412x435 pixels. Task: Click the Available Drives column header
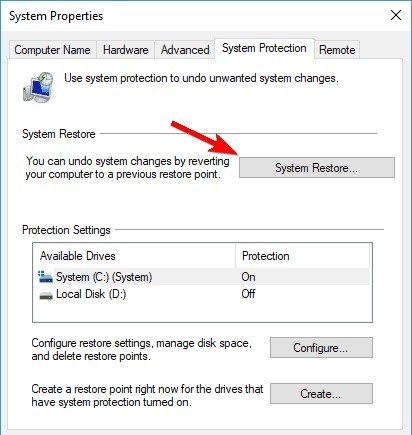(x=135, y=256)
